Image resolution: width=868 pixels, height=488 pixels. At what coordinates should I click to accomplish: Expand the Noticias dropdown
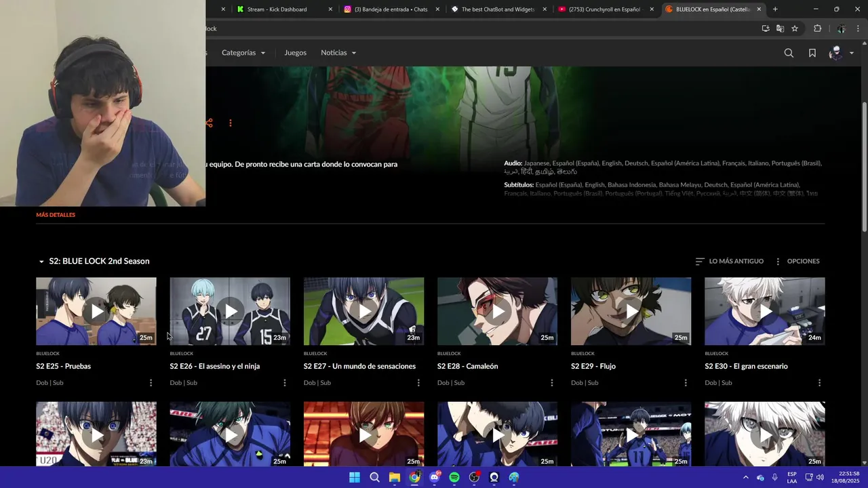pyautogui.click(x=338, y=53)
